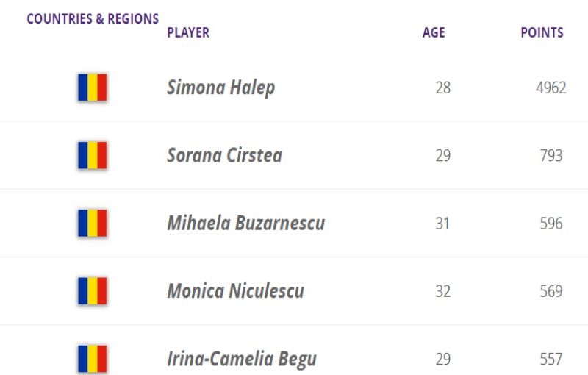
Task: Open Sorana Cirstea's player profile
Action: pyautogui.click(x=224, y=155)
